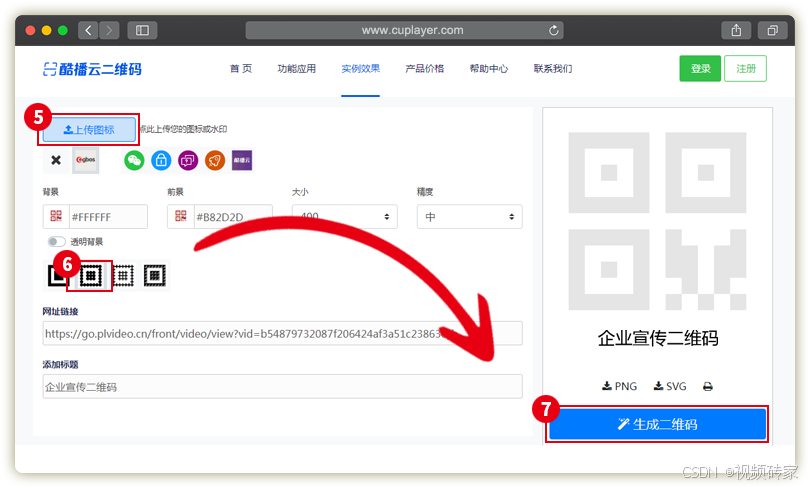Click the 酷播云二维码 site logo
Screen dimensions: 810x488
92,69
